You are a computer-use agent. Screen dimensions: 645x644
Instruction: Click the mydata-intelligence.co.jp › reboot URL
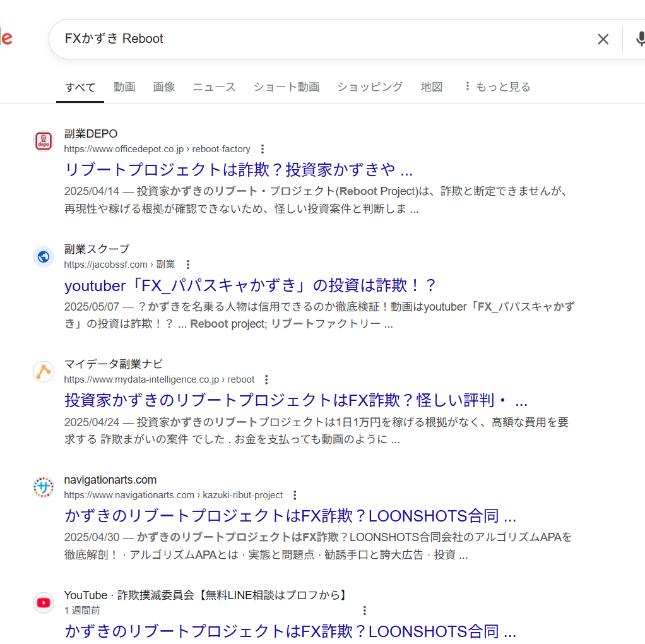pyautogui.click(x=159, y=380)
